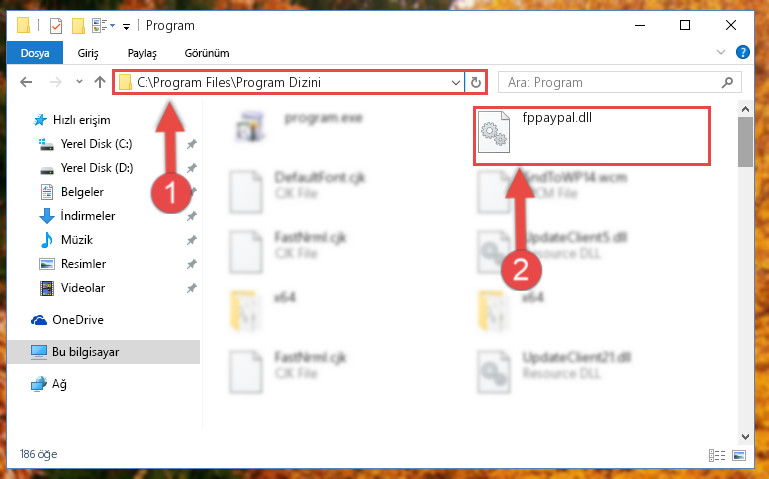Click the Back navigation arrow
Image resolution: width=769 pixels, height=479 pixels.
click(26, 82)
